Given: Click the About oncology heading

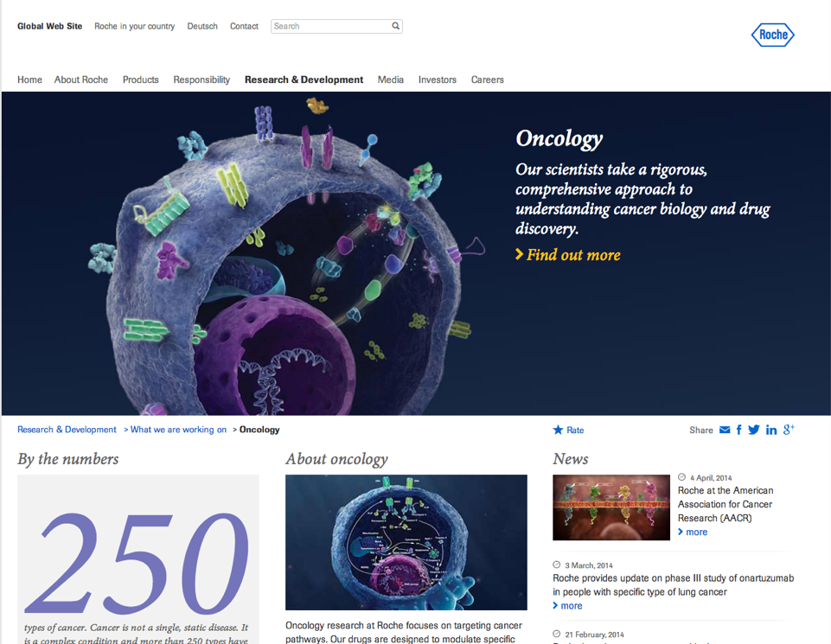Looking at the screenshot, I should (x=337, y=459).
